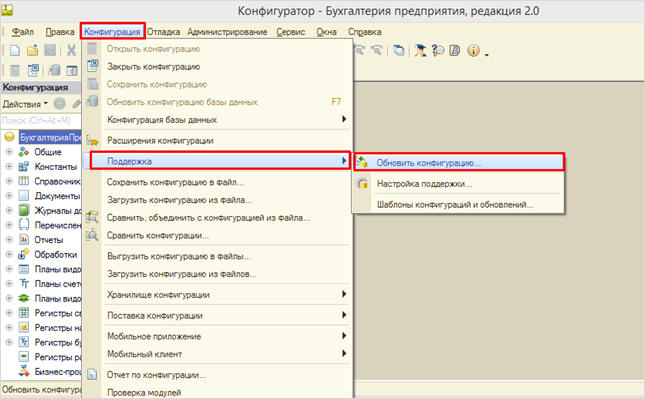Click the Cut scissors toolbar icon

[x=72, y=50]
